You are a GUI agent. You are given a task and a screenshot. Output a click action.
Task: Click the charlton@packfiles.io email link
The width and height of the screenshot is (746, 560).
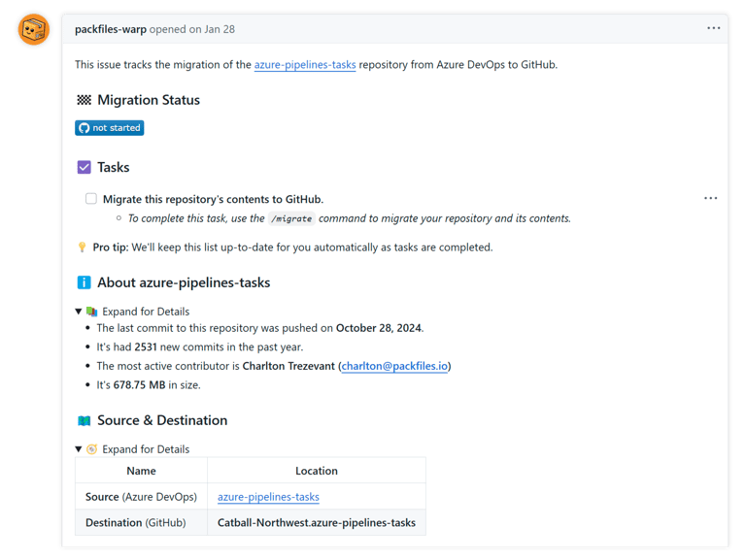[x=394, y=366]
